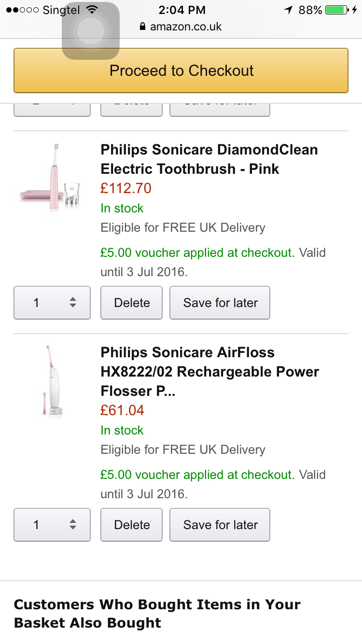Tap the £5.00 voucher text on the AirFloss
The image size is (362, 644).
(x=197, y=475)
